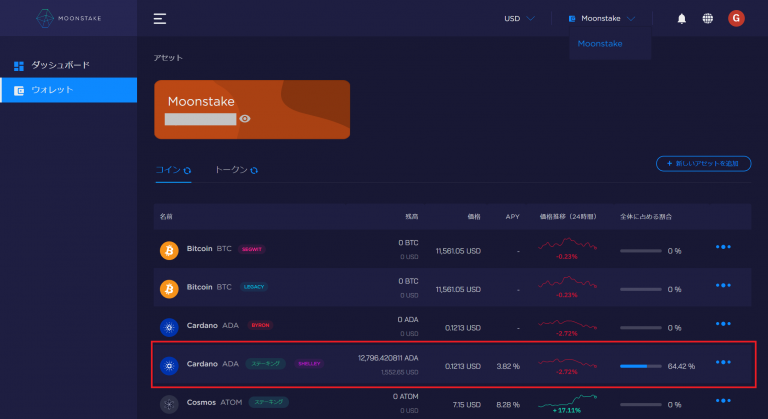Click Cosmos ATOM 0 % share bar
Image resolution: width=768 pixels, height=419 pixels.
[x=641, y=405]
